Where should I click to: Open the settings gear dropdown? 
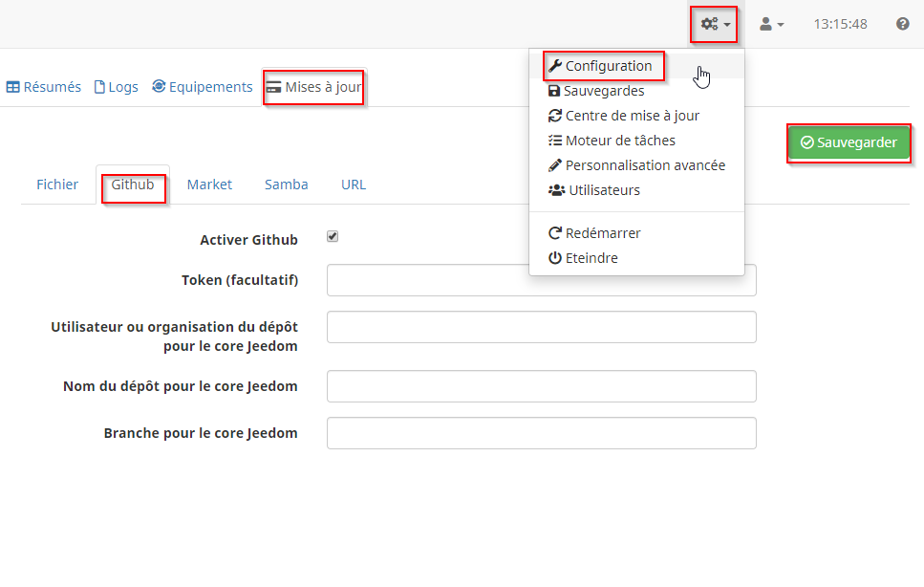point(713,24)
